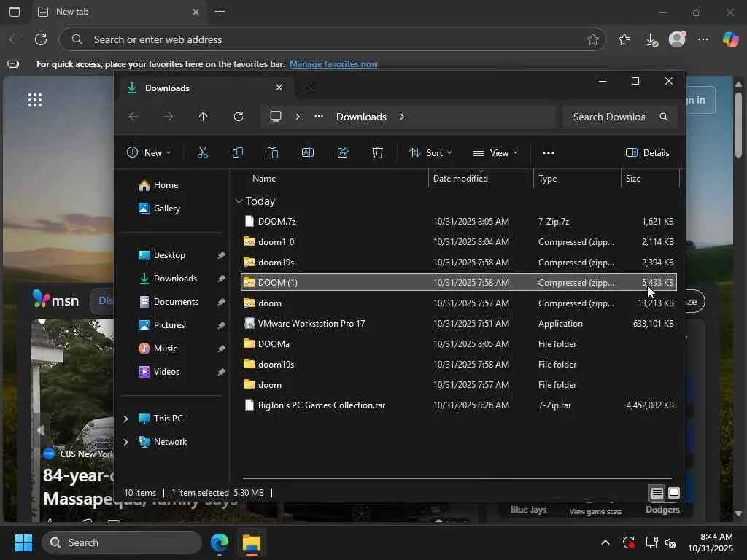The height and width of the screenshot is (560, 747).
Task: Sort by Size column header
Action: click(632, 179)
